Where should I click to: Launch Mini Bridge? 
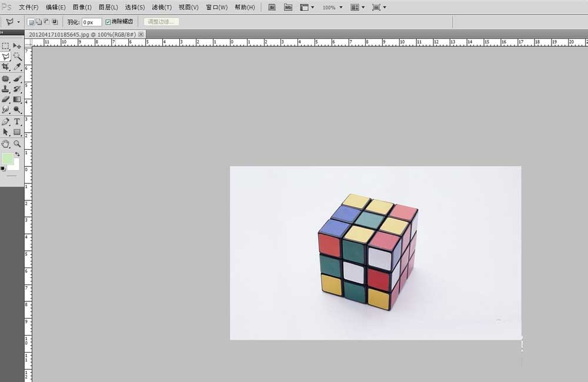[288, 7]
